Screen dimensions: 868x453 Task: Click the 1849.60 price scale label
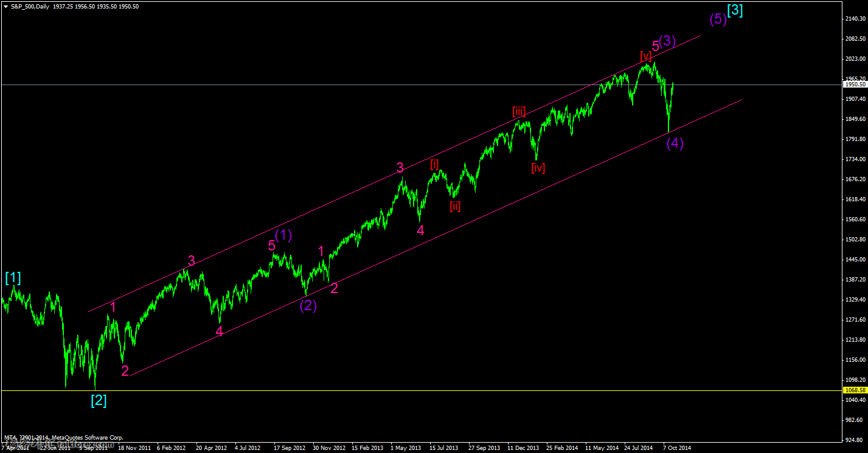tap(854, 119)
